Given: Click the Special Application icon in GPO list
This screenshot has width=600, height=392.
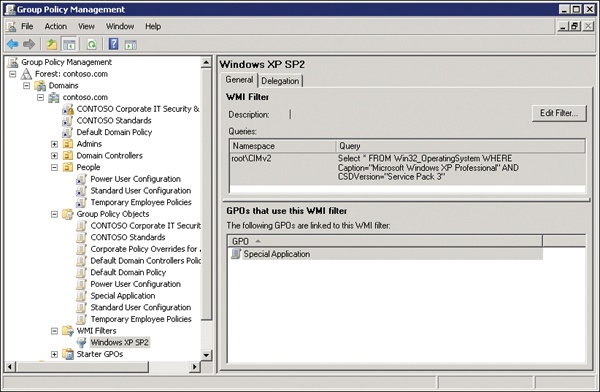Looking at the screenshot, I should click(x=236, y=254).
